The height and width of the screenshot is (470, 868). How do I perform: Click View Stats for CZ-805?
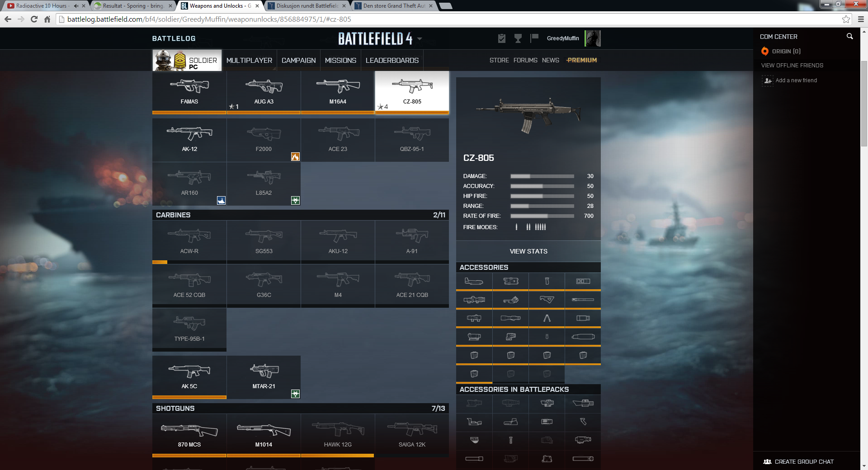tap(528, 251)
